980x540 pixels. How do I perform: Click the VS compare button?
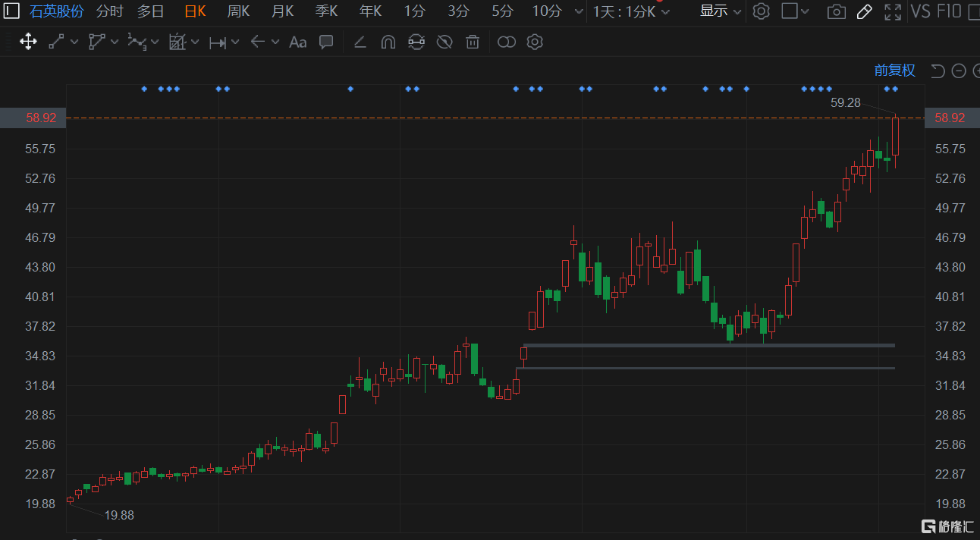pos(921,11)
